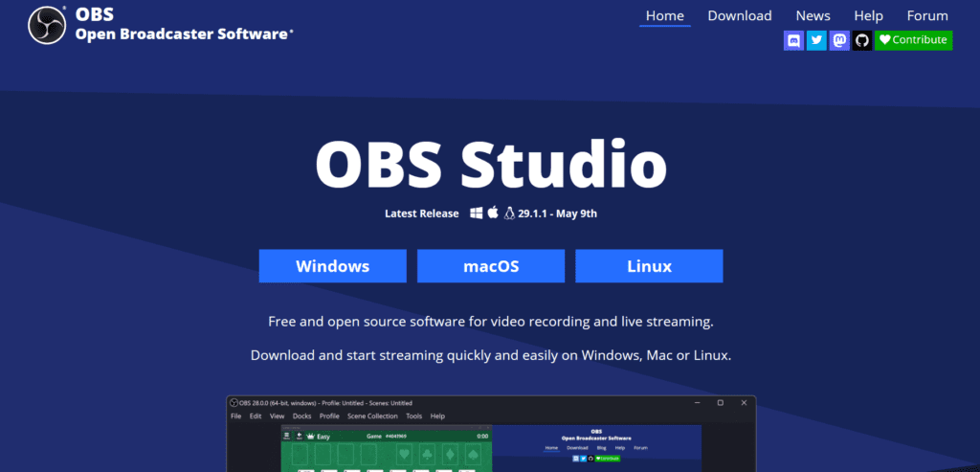This screenshot has height=472, width=980.
Task: Click the OBS circular logo icon
Action: point(47,25)
